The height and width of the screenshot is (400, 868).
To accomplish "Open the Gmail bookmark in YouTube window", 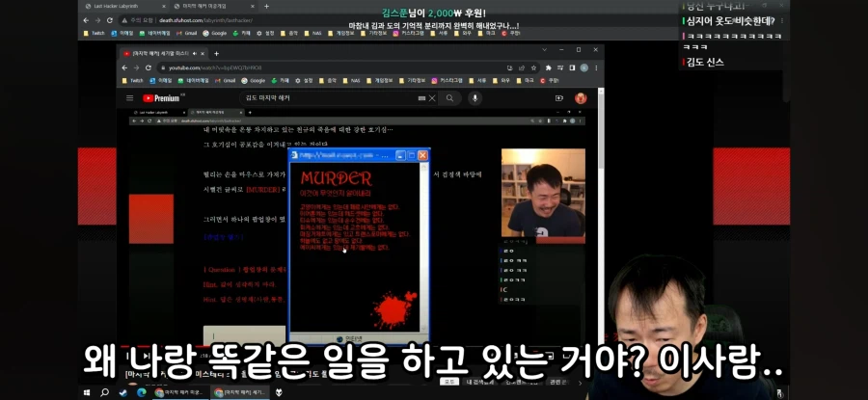I will pyautogui.click(x=225, y=80).
